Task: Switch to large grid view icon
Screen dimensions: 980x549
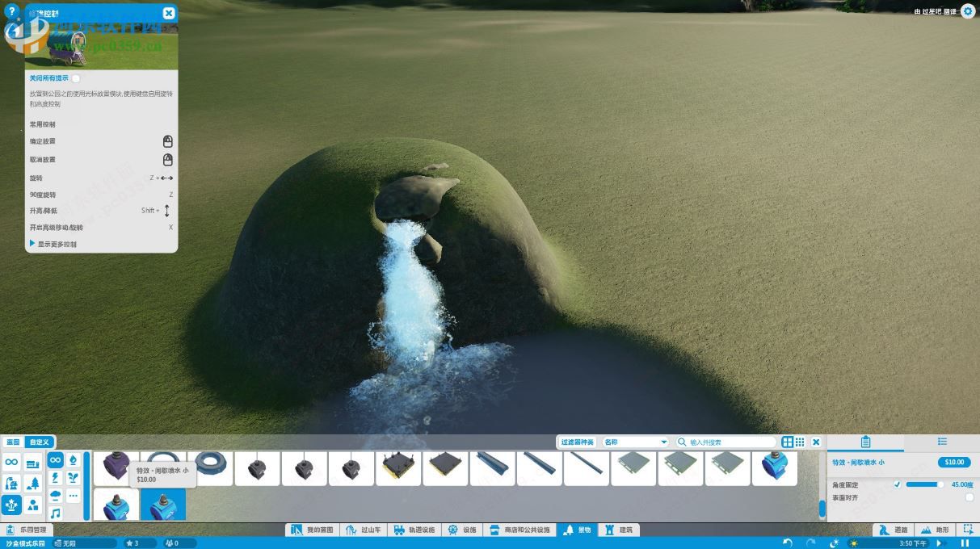Action: click(787, 442)
